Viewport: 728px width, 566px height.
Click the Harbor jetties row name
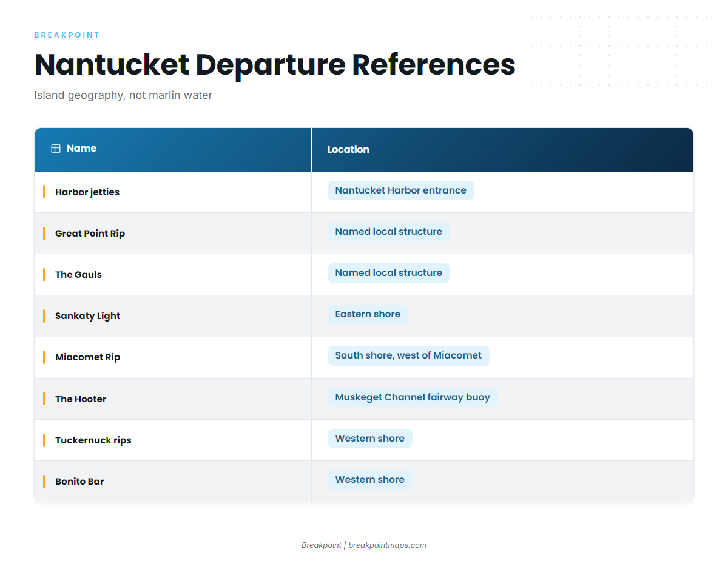[87, 192]
